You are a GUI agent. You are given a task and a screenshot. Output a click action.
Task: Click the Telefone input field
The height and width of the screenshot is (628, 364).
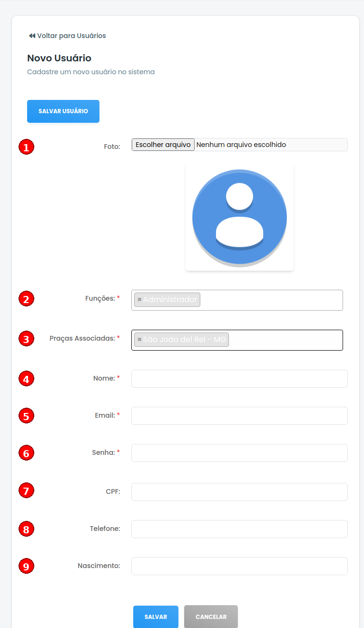click(x=239, y=529)
